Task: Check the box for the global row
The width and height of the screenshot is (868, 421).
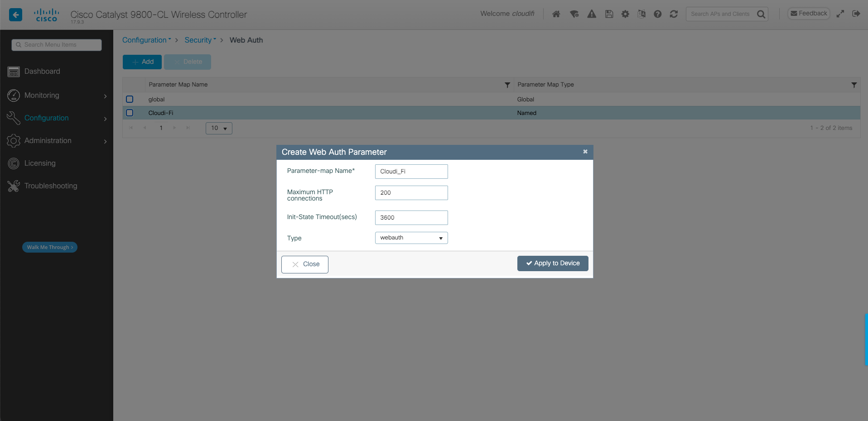Action: tap(130, 99)
